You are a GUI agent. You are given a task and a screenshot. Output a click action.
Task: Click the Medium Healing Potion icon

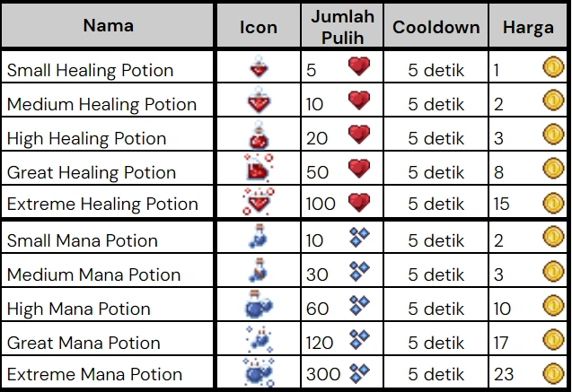(x=260, y=102)
